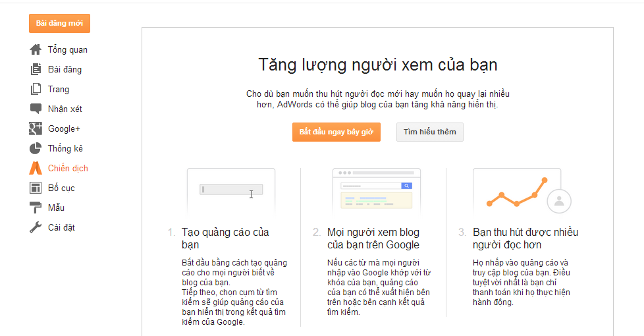Viewport: 644px width, 336px height.
Task: Click the Google+ icon in the sidebar
Action: point(36,128)
